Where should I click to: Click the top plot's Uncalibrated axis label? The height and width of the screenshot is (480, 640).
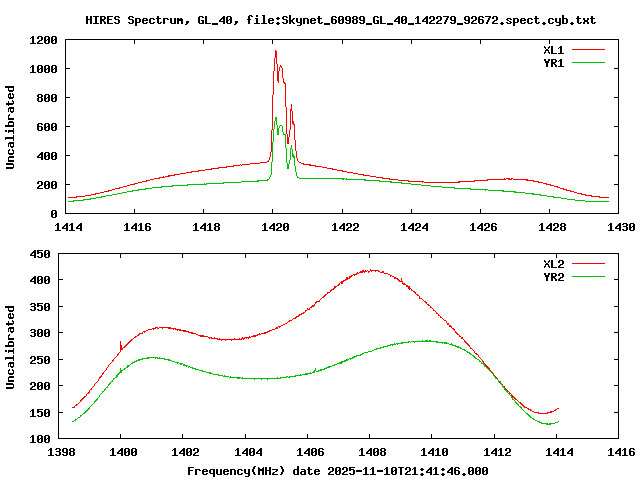pos(11,127)
